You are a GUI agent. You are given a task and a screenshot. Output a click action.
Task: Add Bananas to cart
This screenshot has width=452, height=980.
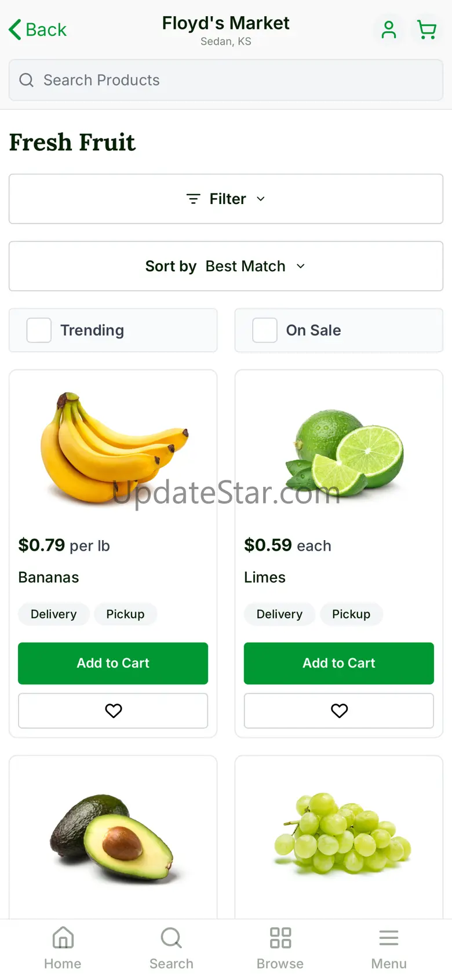[x=113, y=663]
